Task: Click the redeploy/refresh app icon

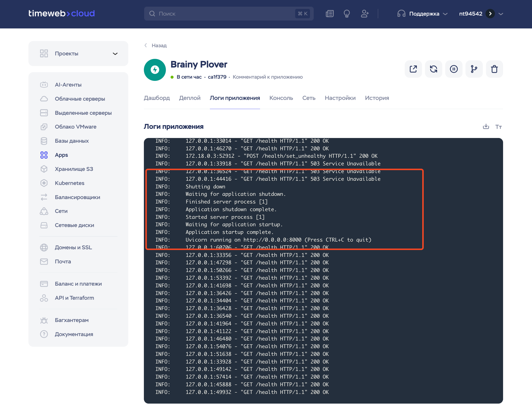Action: (x=433, y=69)
